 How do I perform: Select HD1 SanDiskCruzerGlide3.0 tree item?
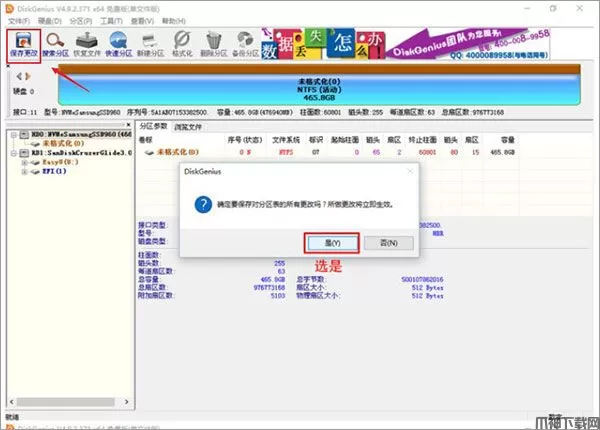click(82, 153)
